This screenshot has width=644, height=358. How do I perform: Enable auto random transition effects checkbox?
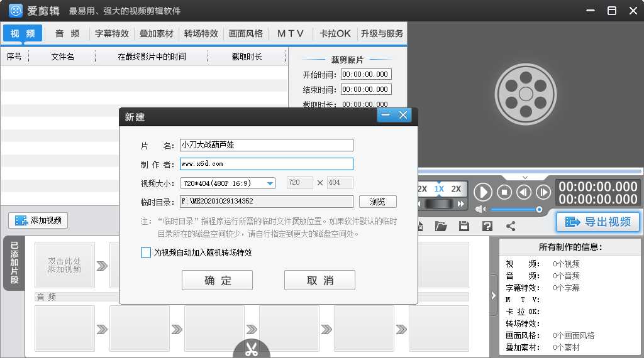click(x=146, y=252)
